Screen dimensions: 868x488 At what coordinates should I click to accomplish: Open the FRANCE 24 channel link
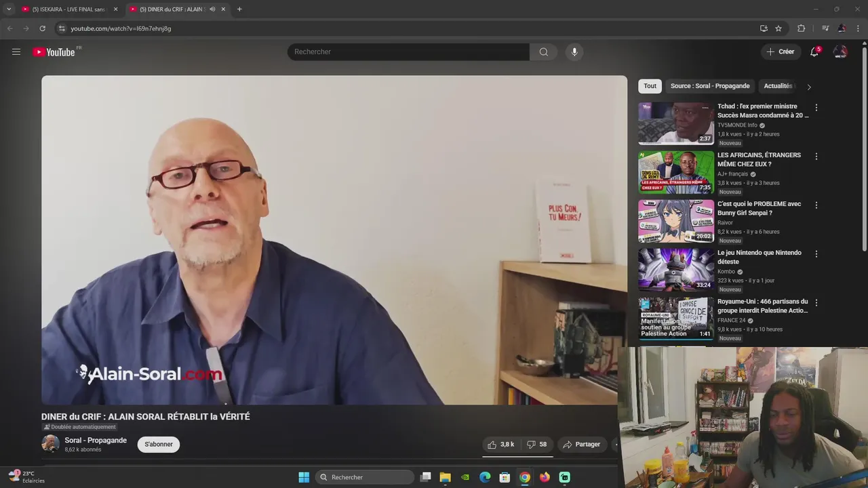(731, 321)
